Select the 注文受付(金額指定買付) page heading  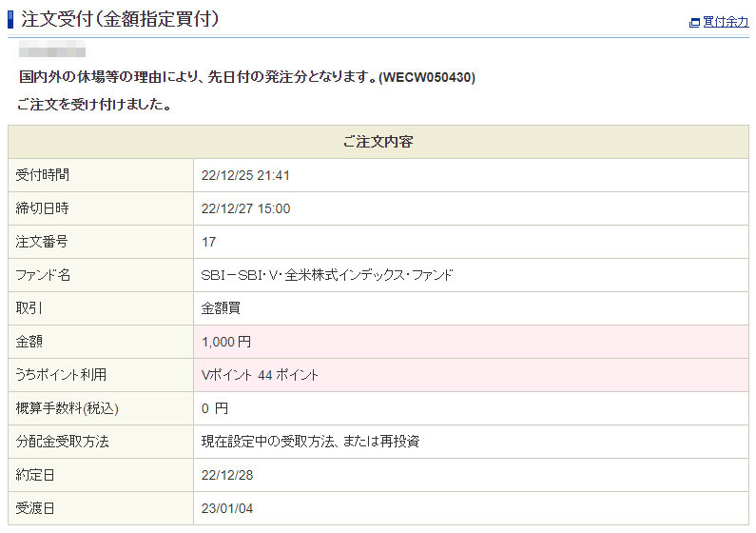pos(120,19)
